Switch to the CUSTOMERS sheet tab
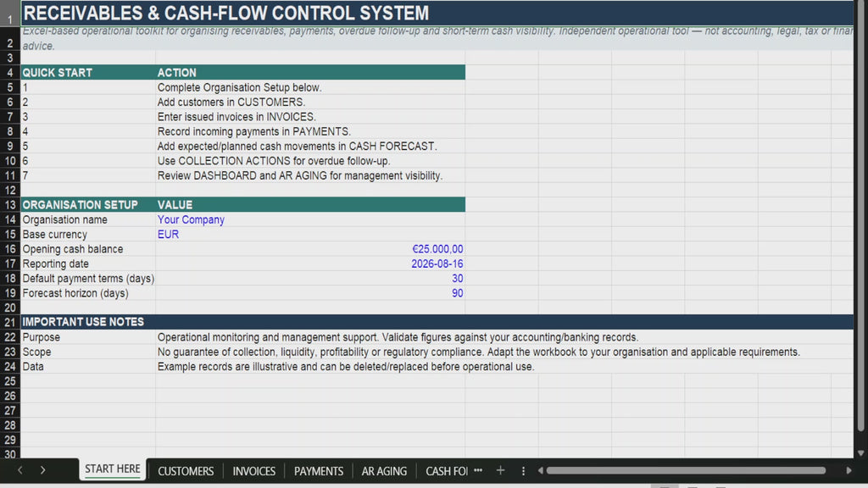Image resolution: width=868 pixels, height=488 pixels. tap(186, 471)
